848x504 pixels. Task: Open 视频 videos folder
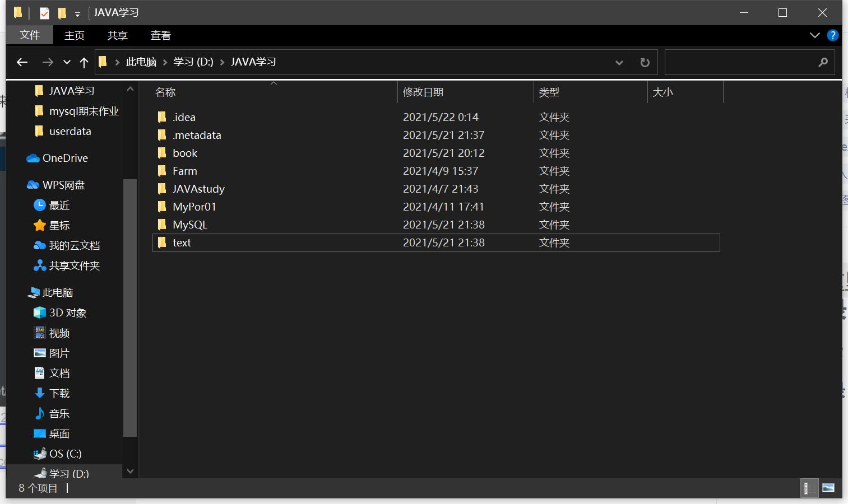(x=59, y=333)
